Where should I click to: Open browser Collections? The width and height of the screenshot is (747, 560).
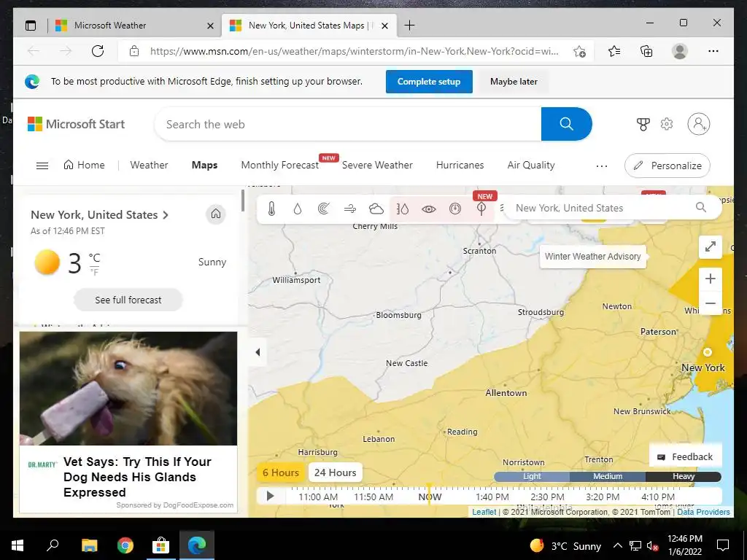tap(646, 51)
